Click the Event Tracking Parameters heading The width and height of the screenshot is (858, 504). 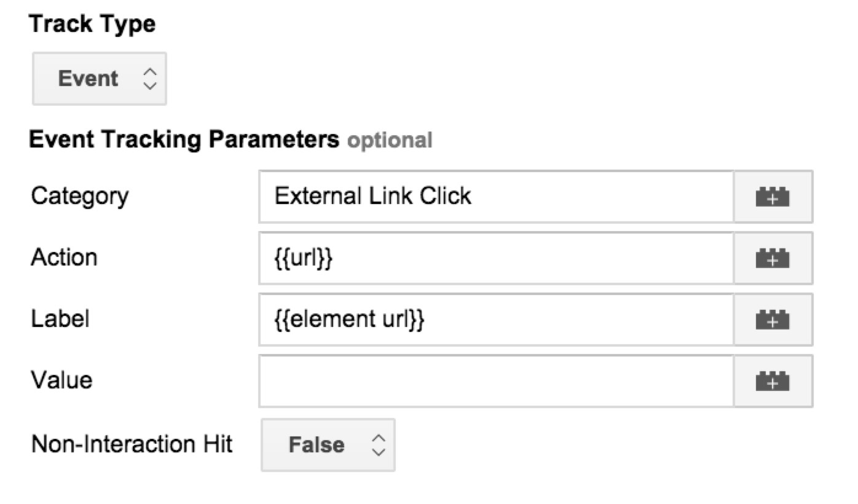pos(184,140)
